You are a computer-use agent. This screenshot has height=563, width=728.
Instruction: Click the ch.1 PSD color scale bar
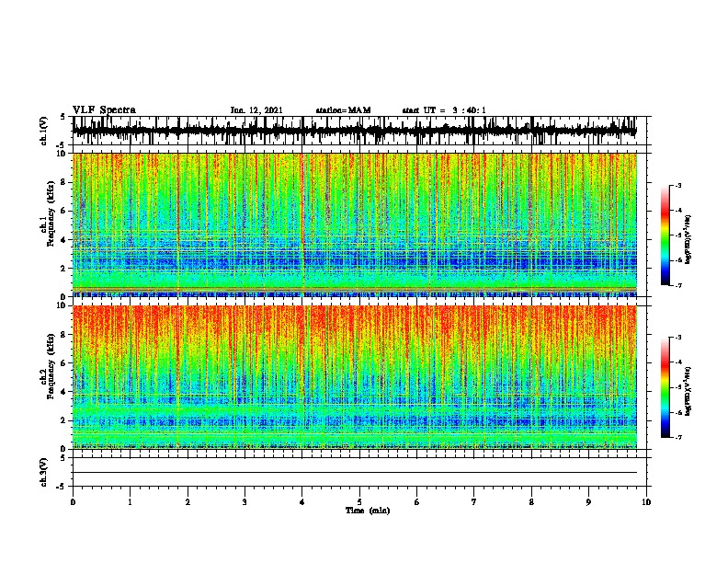pos(665,236)
